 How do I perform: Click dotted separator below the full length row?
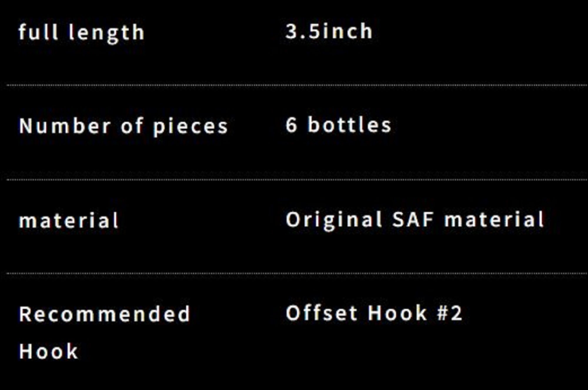[x=294, y=85]
